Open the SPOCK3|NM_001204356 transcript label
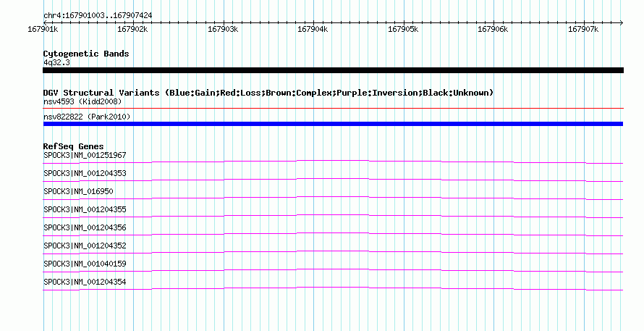 tap(85, 228)
